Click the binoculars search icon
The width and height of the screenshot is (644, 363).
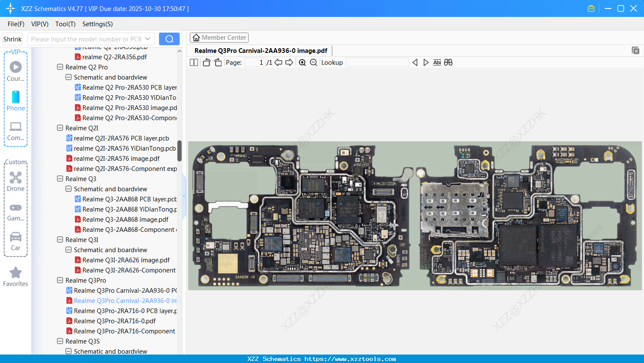448,63
